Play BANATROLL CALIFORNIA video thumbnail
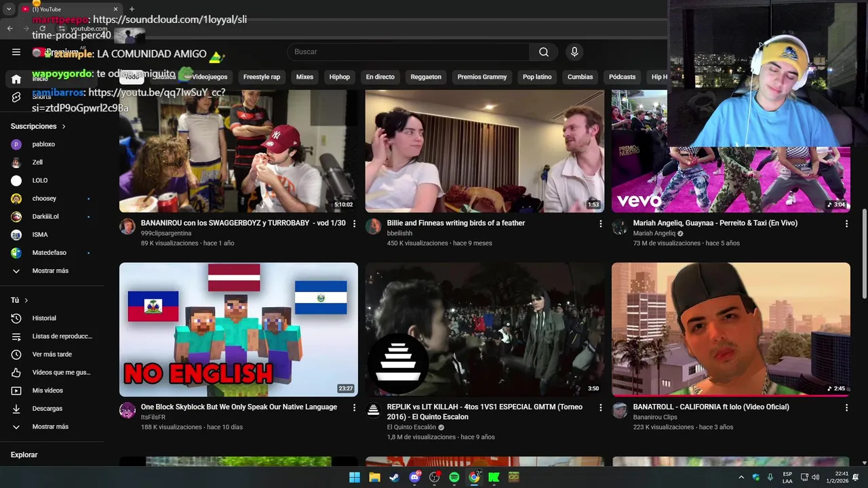This screenshot has width=868, height=488. tap(731, 329)
